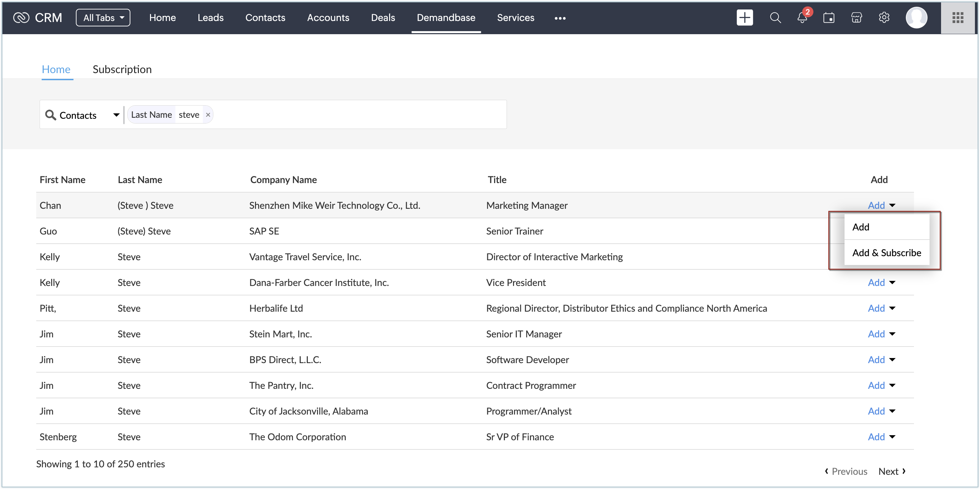Expand Add dropdown for The Odom Corporation

[x=892, y=437]
